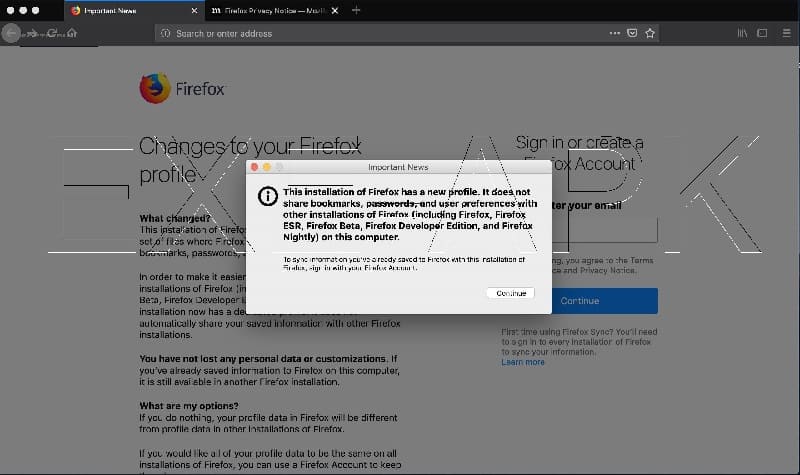Click the blue Continue button on the page
Image resolution: width=800 pixels, height=475 pixels.
pos(605,301)
